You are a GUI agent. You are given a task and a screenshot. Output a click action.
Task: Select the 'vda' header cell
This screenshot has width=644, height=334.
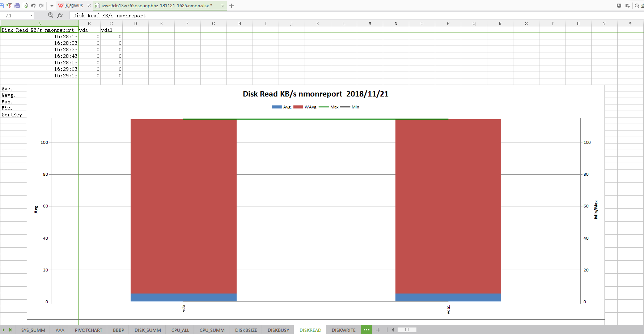point(89,30)
